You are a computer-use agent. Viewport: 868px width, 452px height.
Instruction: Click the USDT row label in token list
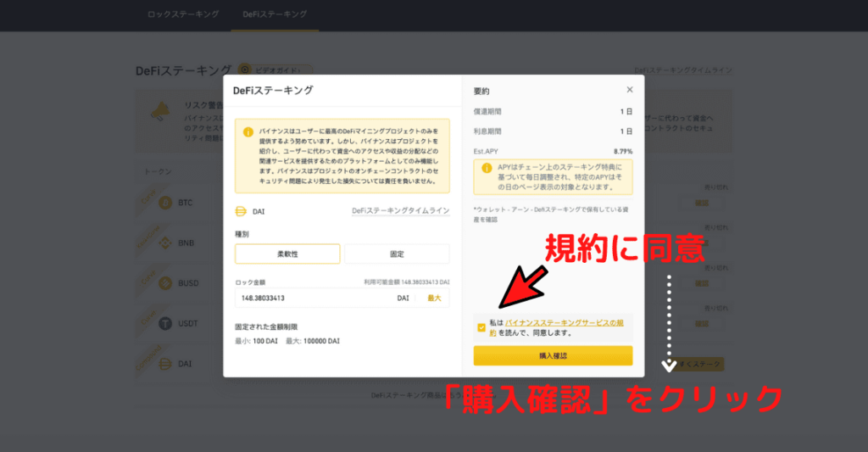(x=187, y=323)
